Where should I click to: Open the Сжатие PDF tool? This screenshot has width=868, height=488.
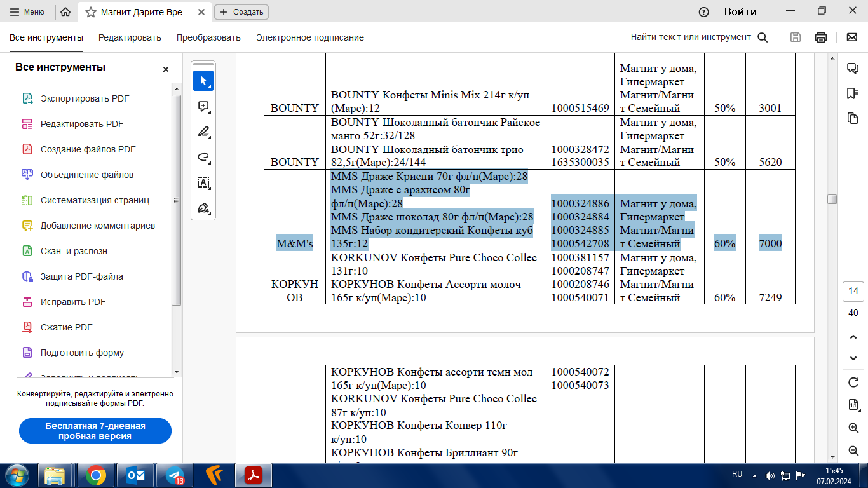click(x=67, y=327)
